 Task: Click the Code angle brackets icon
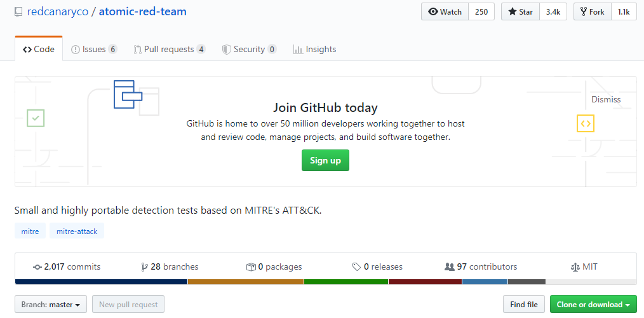pos(27,50)
